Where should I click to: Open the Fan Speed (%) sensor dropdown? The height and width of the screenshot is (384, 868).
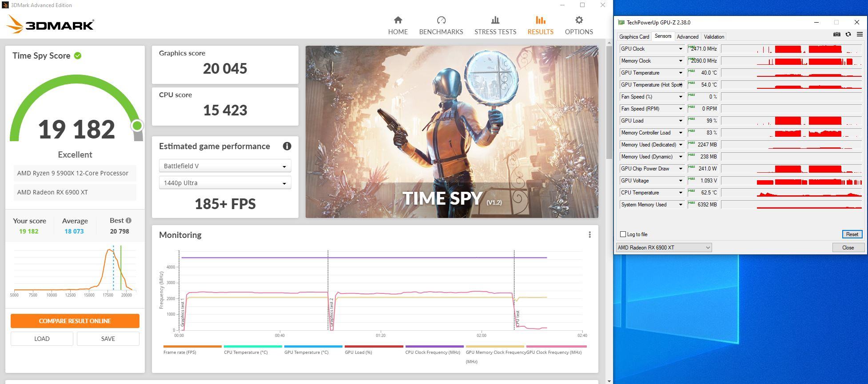pyautogui.click(x=680, y=97)
